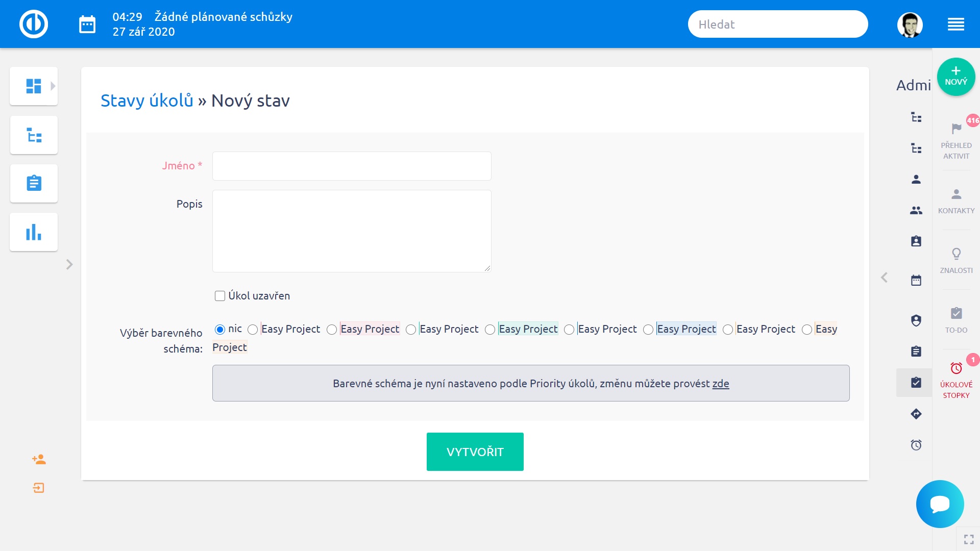Click the sign-out orange icon

point(39,488)
